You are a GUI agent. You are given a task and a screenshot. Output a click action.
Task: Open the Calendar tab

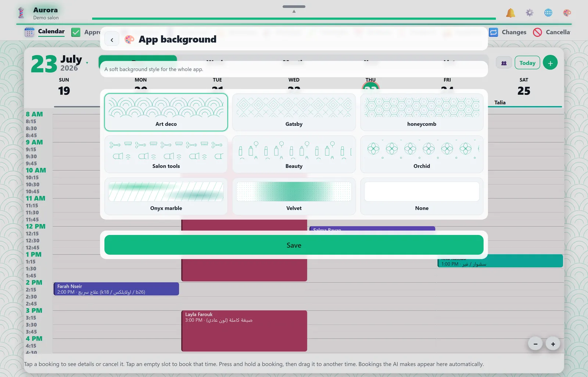(x=44, y=32)
